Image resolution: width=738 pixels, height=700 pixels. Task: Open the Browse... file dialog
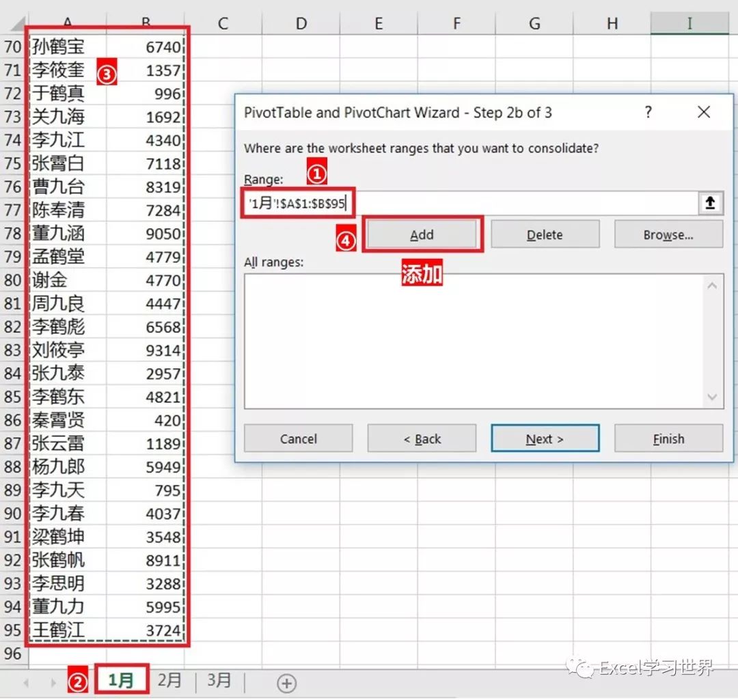[668, 235]
